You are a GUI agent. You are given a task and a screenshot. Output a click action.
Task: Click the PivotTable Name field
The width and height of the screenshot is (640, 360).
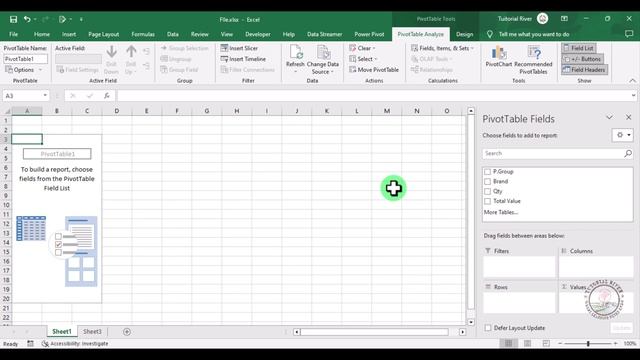tap(25, 59)
